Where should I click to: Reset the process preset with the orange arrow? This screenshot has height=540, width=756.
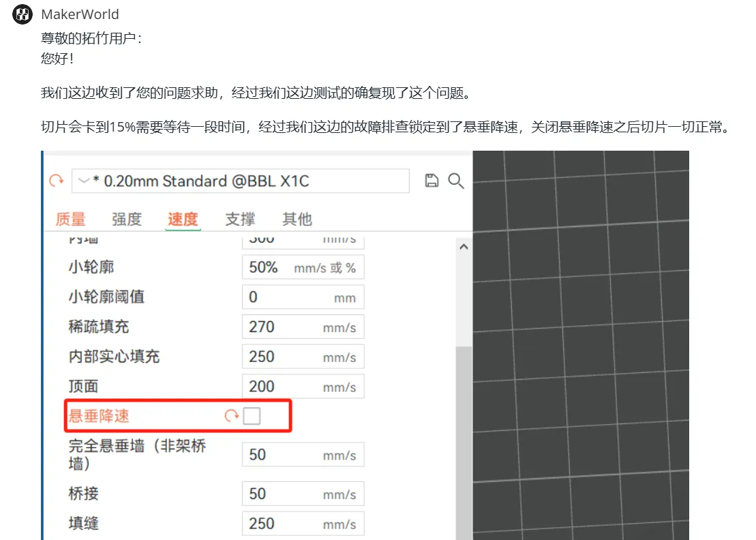click(57, 181)
